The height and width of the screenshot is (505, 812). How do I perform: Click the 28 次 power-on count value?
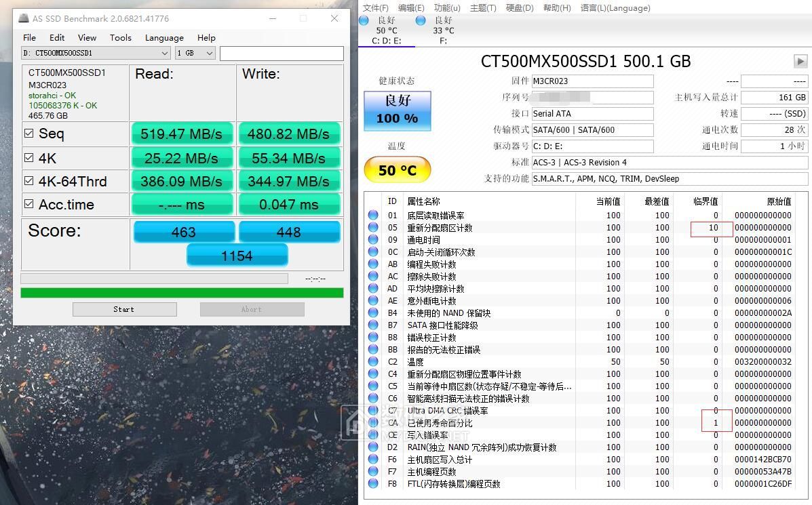[x=774, y=129]
